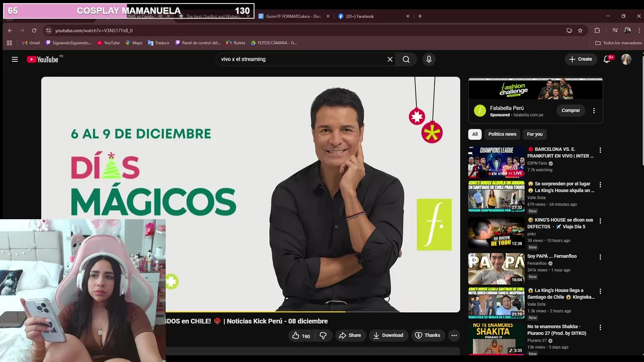644x362 pixels.
Task: Open YouTube bookmark in bookmarks bar
Action: click(108, 43)
